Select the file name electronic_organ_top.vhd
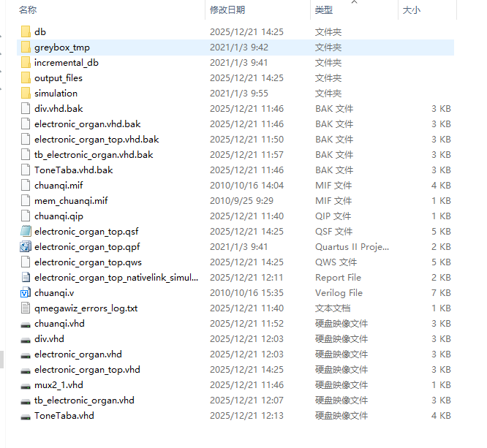Image resolution: width=487 pixels, height=448 pixels. pyautogui.click(x=87, y=370)
